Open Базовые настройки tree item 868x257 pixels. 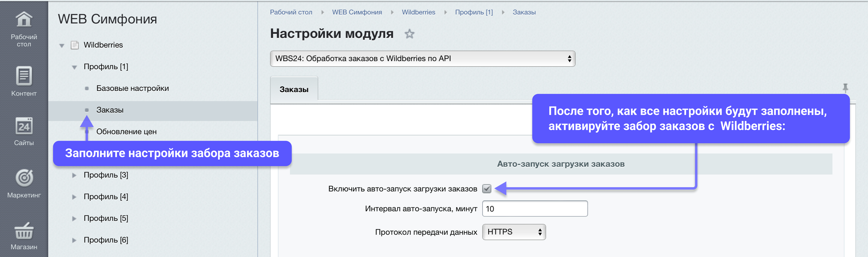132,88
